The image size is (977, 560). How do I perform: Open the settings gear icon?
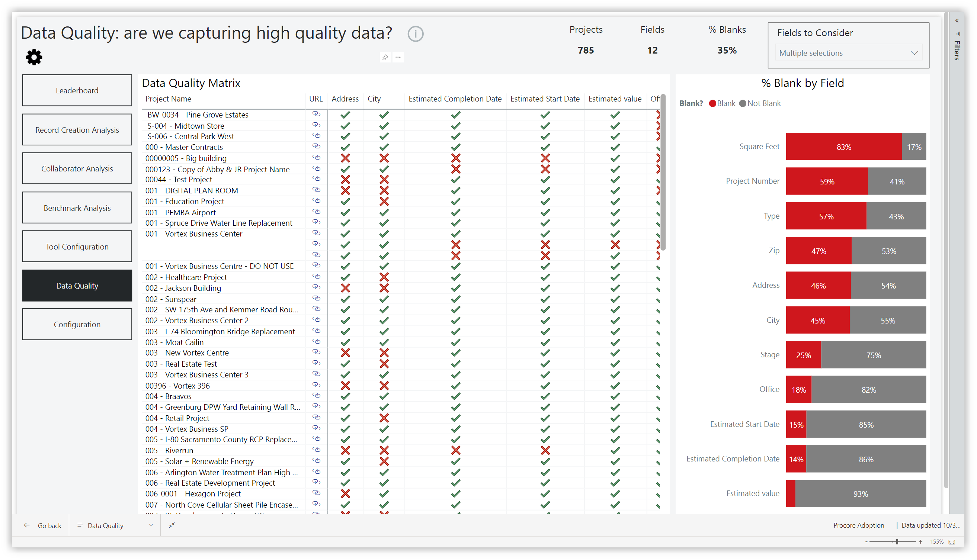click(x=34, y=57)
